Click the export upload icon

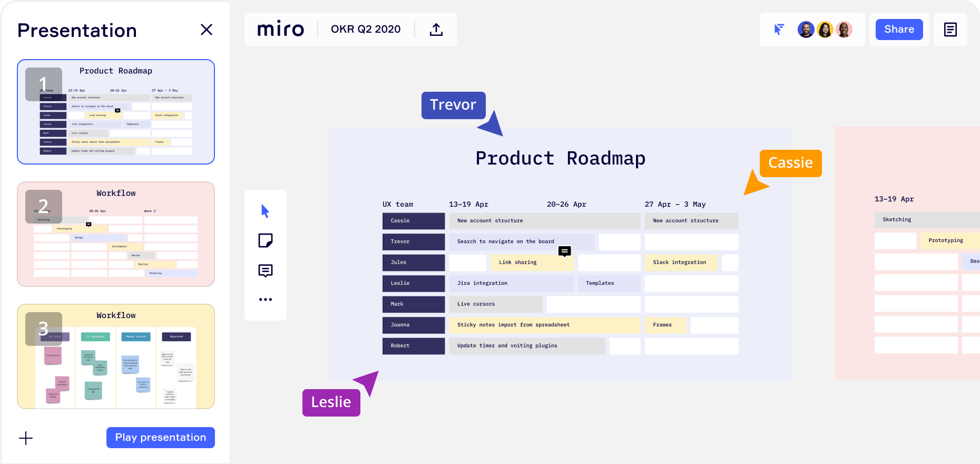pos(436,30)
